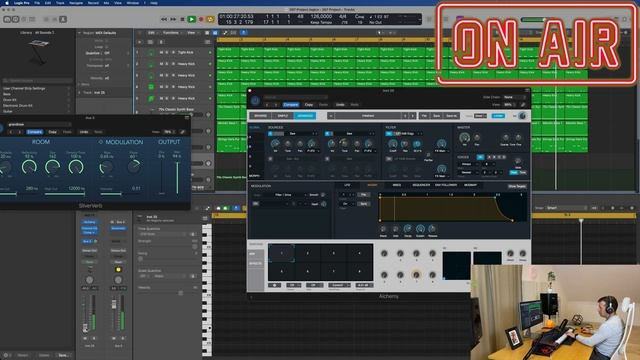
Task: Click the SilverVerb High Cut slider
Action: click(64, 194)
